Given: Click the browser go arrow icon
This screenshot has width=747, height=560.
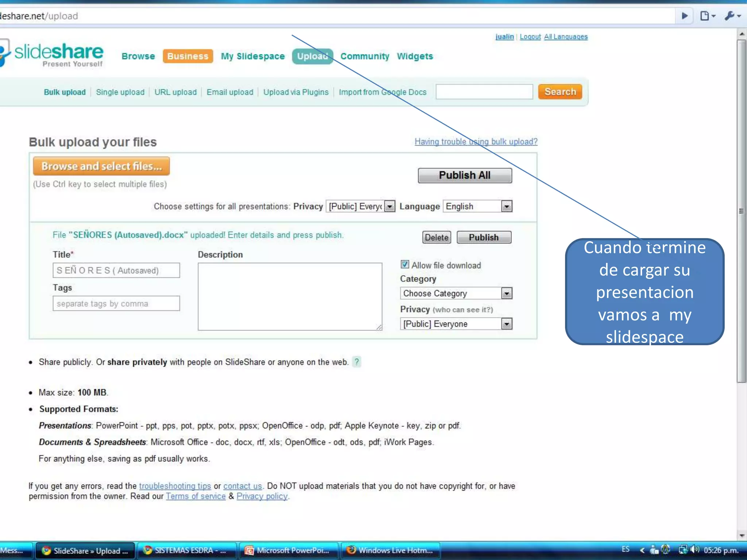Looking at the screenshot, I should [x=685, y=16].
